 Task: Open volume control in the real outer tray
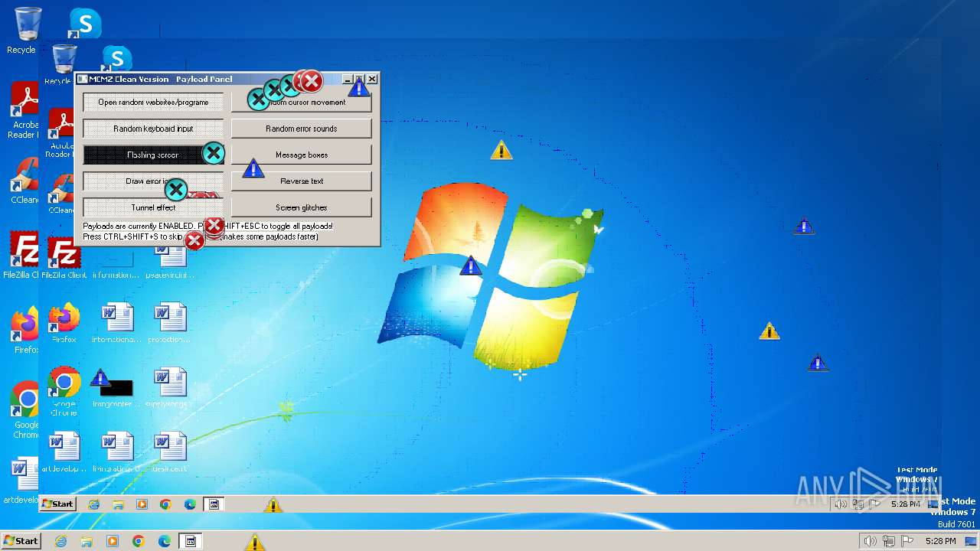[x=870, y=541]
